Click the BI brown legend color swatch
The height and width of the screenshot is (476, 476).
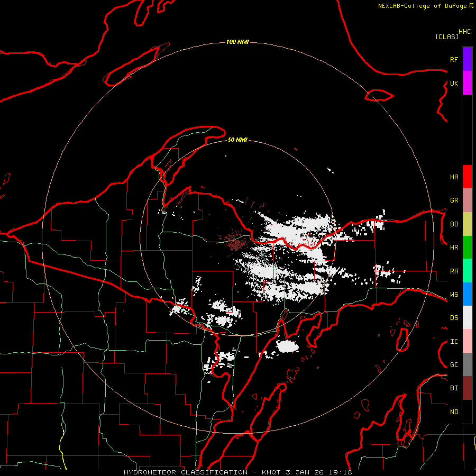467,388
